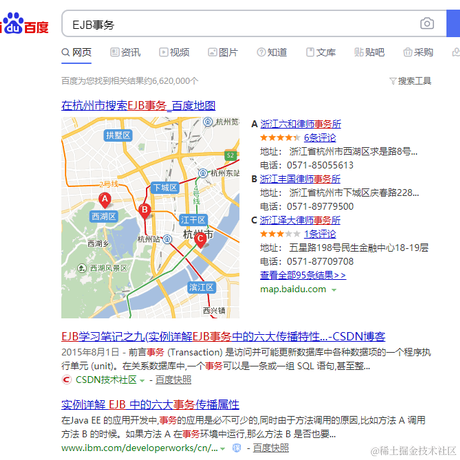
Task: Click the 电话: 0571-89779500 text
Action: click(307, 207)
